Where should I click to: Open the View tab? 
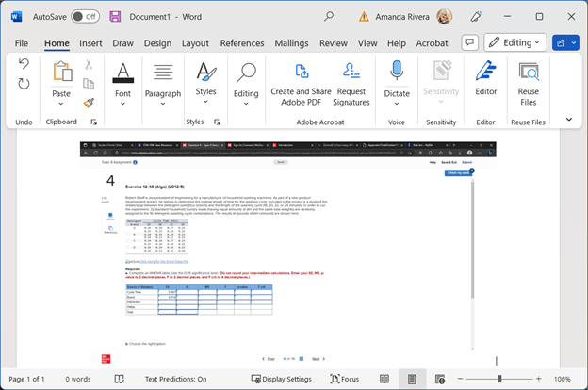tap(367, 43)
